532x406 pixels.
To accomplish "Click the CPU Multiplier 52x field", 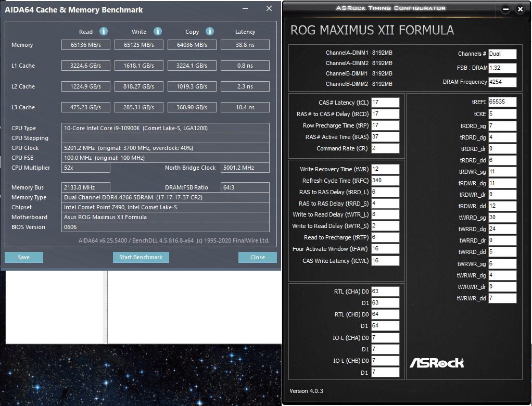I will tap(86, 168).
